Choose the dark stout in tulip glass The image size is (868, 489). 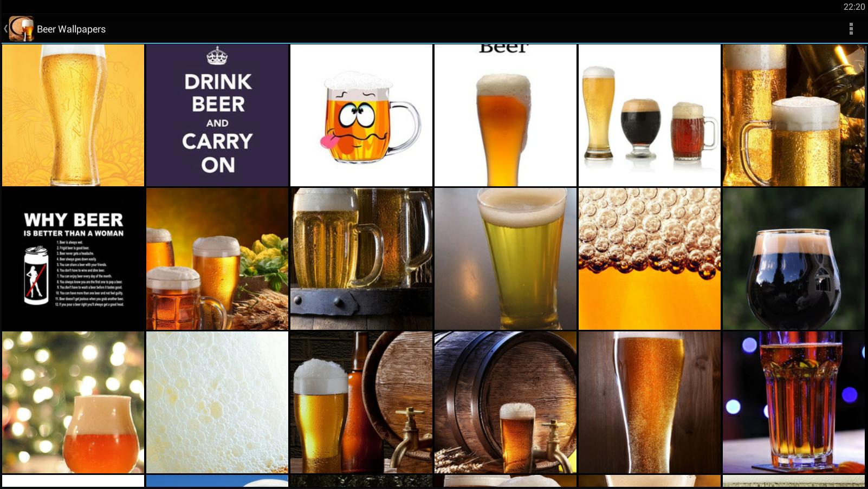[794, 259]
